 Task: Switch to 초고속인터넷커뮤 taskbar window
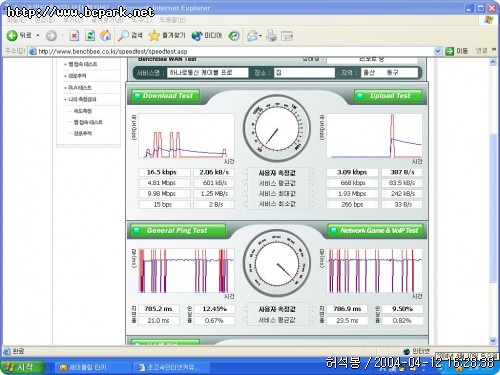pyautogui.click(x=172, y=368)
